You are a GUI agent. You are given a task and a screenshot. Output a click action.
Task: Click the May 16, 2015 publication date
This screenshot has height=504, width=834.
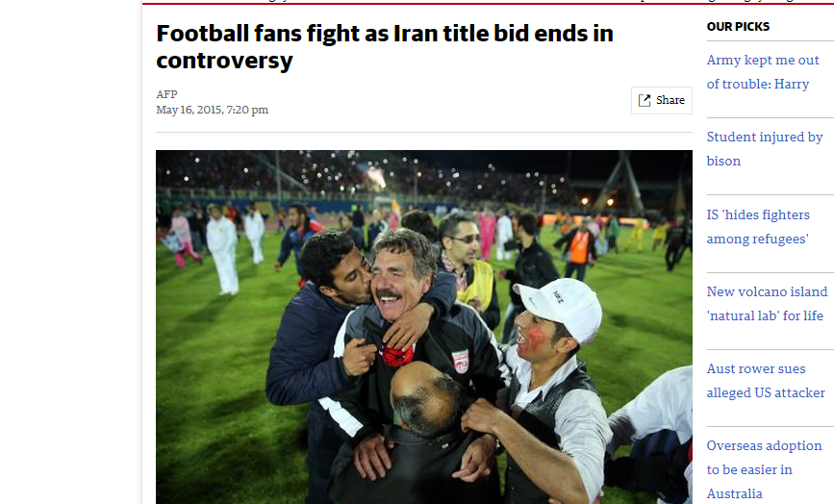pos(213,110)
